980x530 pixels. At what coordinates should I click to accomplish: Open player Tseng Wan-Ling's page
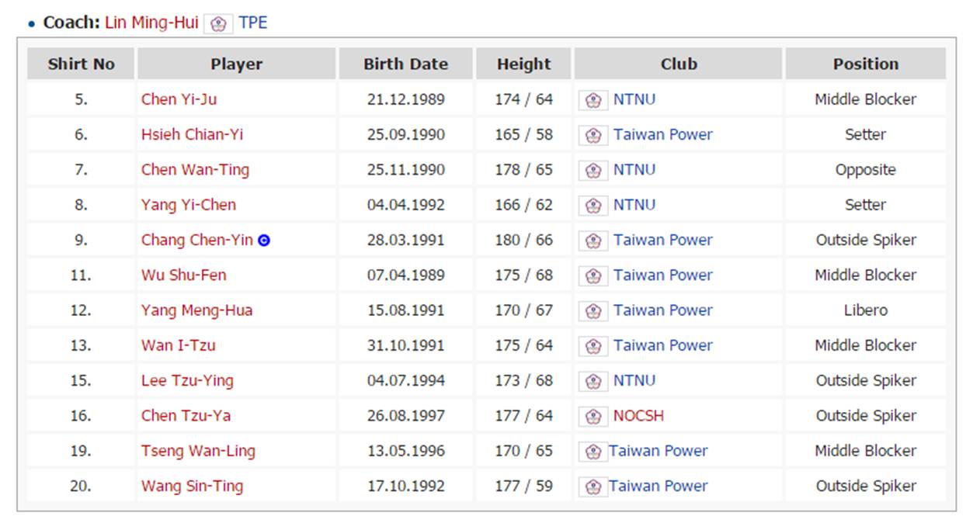coord(198,451)
